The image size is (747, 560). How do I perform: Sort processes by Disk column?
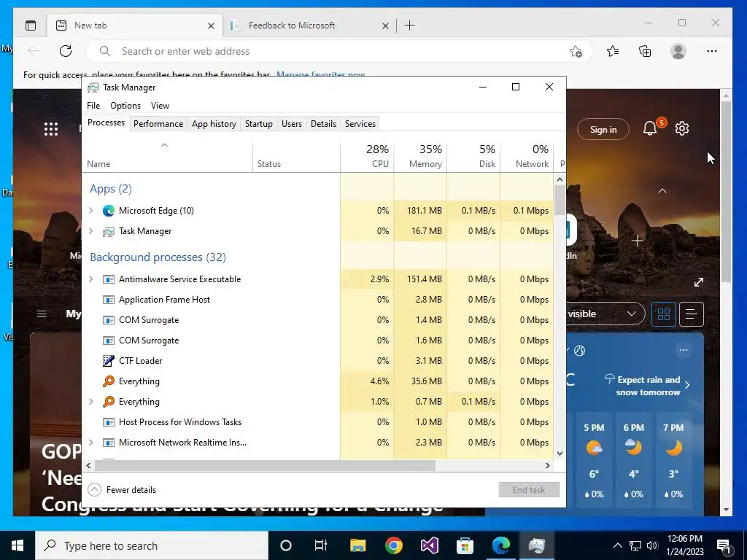(x=473, y=156)
